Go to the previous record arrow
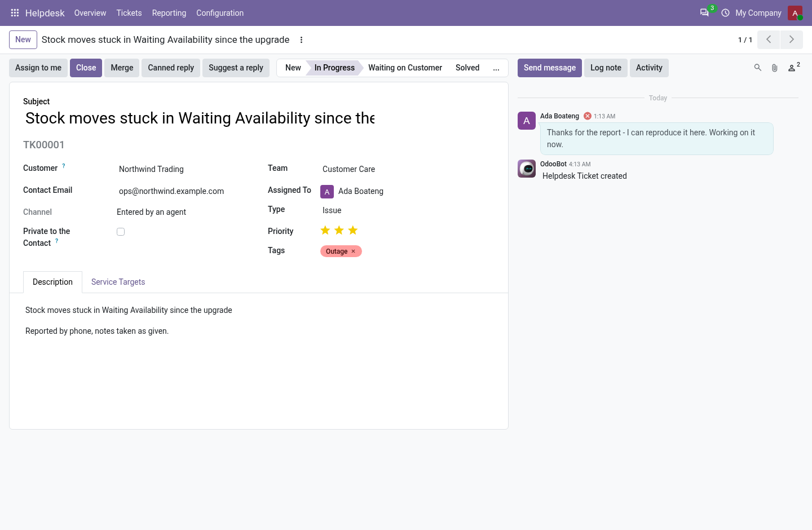This screenshot has height=530, width=812. [x=769, y=39]
